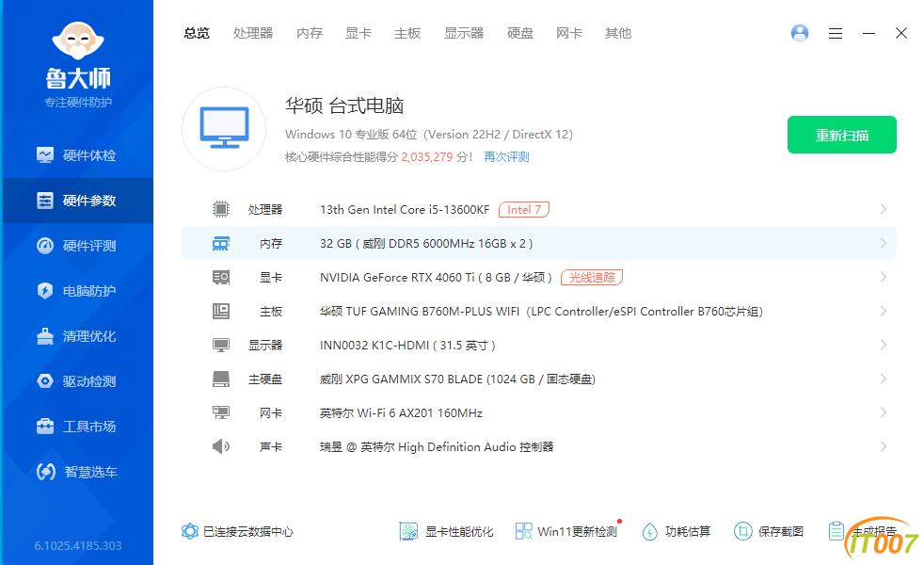Open 硬件评测 benchmark section
Screen dimensions: 924x565
point(76,246)
